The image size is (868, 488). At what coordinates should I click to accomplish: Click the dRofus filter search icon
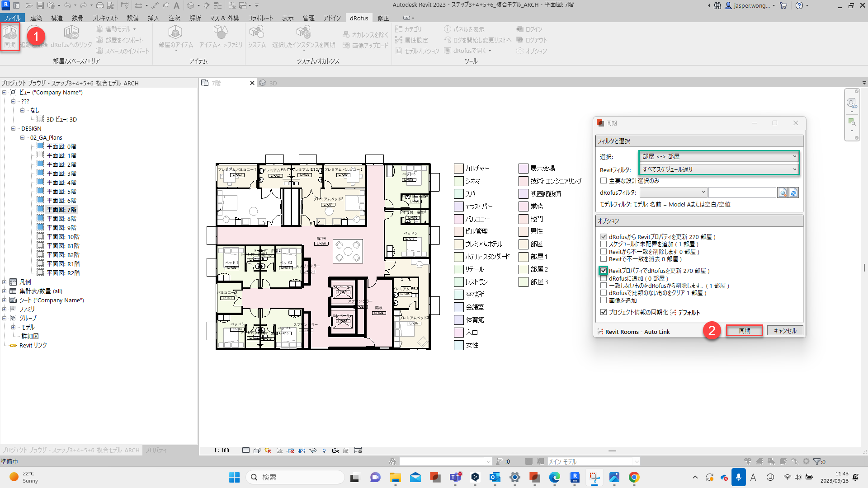tap(783, 193)
